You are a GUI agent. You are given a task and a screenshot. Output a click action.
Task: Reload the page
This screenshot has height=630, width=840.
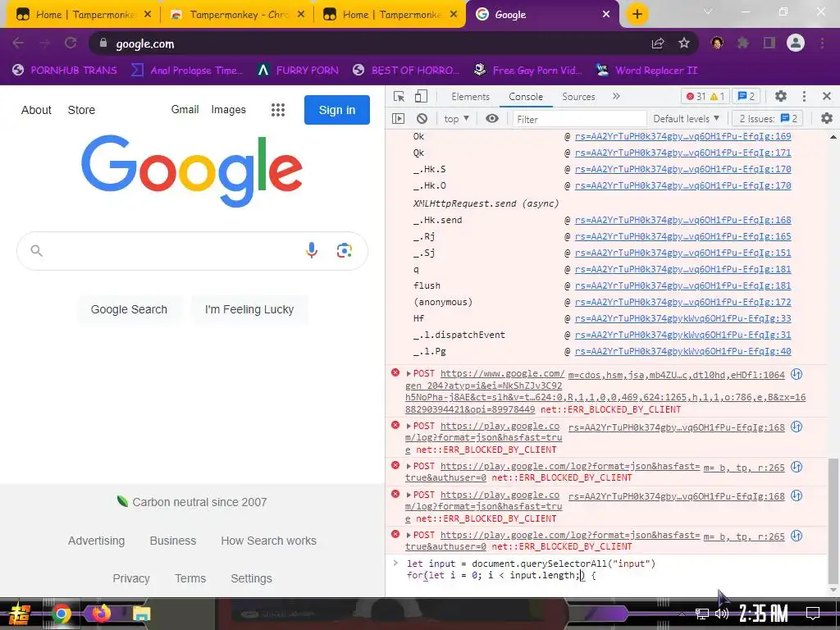point(71,43)
